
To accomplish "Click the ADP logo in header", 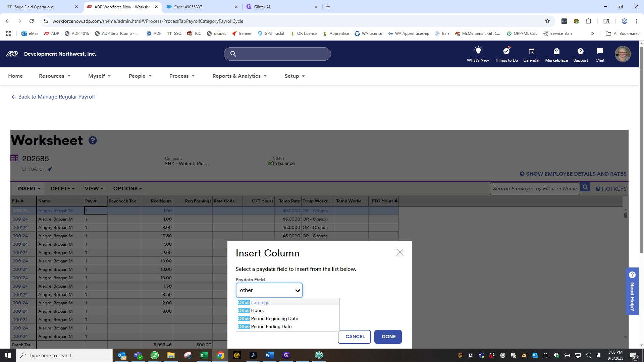I will [x=12, y=54].
